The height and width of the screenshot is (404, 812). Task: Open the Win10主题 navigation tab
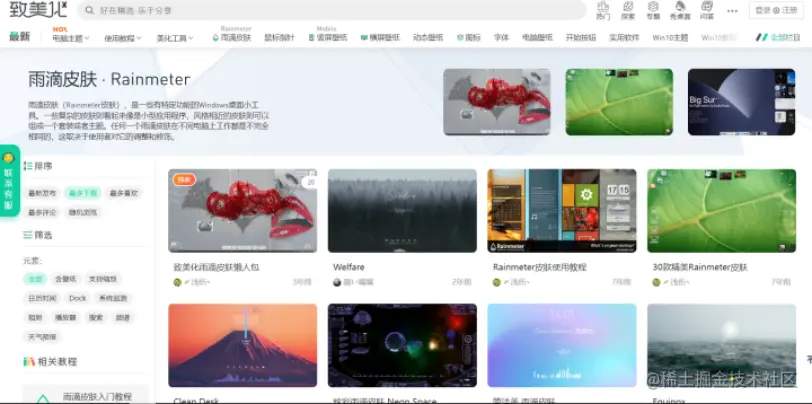pyautogui.click(x=670, y=37)
